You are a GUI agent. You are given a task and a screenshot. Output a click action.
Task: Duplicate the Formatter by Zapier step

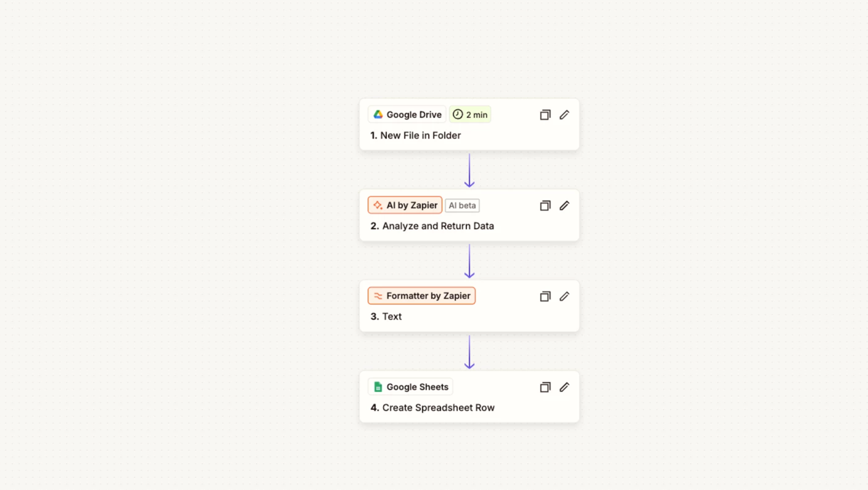pyautogui.click(x=545, y=296)
